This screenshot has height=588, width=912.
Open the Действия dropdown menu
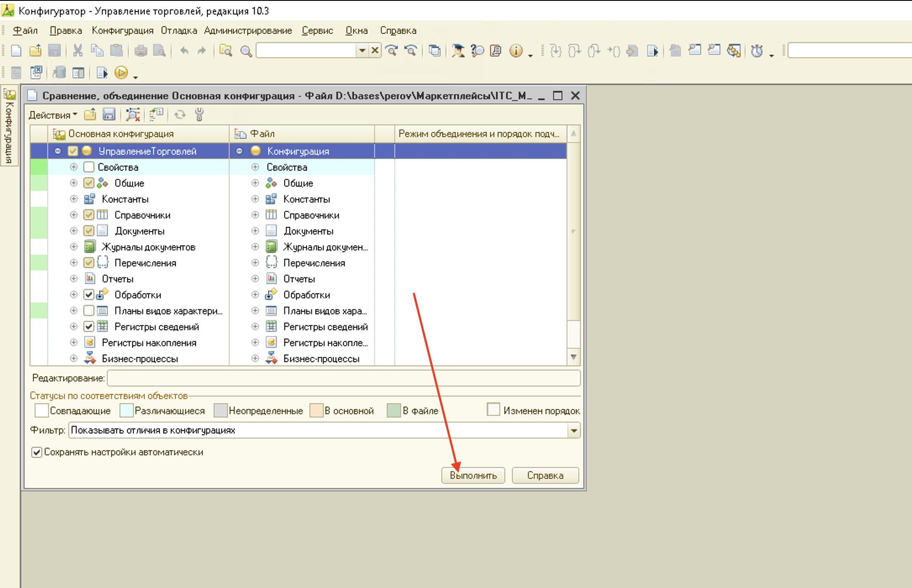click(x=53, y=115)
